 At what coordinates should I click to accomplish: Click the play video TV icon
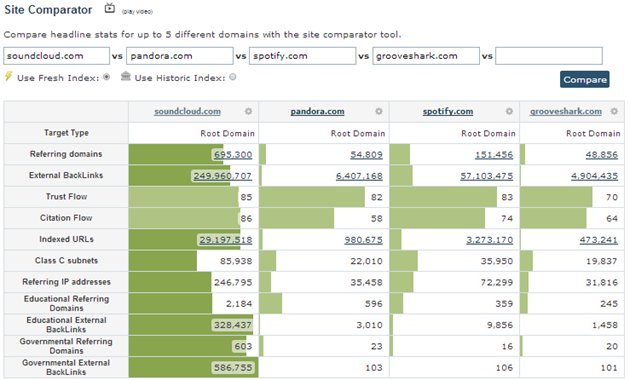coord(109,8)
